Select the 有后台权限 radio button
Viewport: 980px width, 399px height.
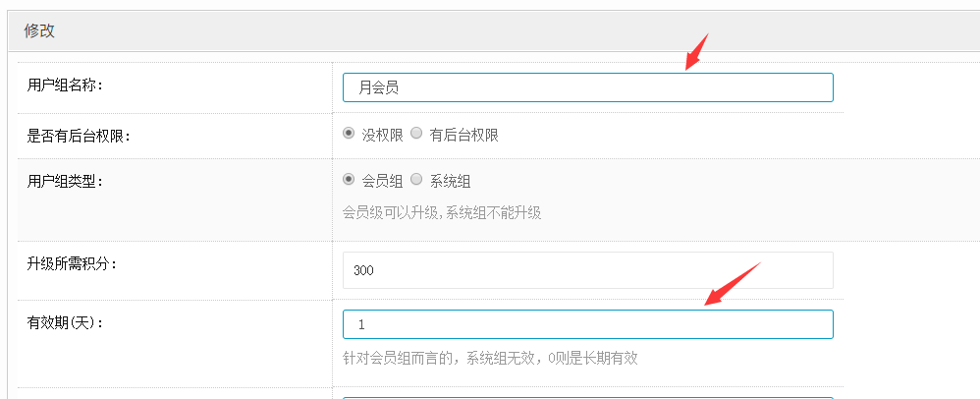point(416,134)
